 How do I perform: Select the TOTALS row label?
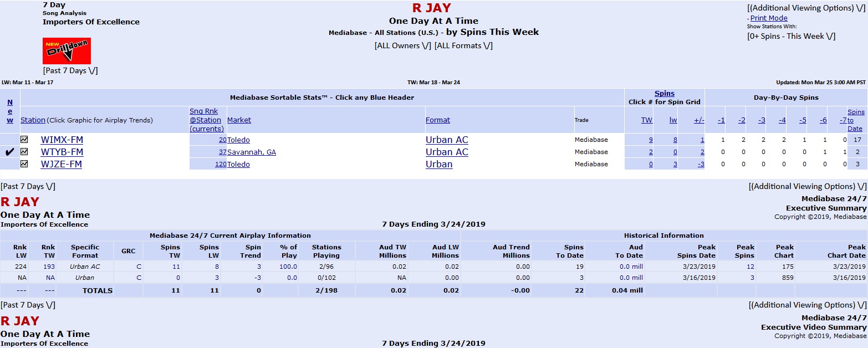tap(98, 290)
